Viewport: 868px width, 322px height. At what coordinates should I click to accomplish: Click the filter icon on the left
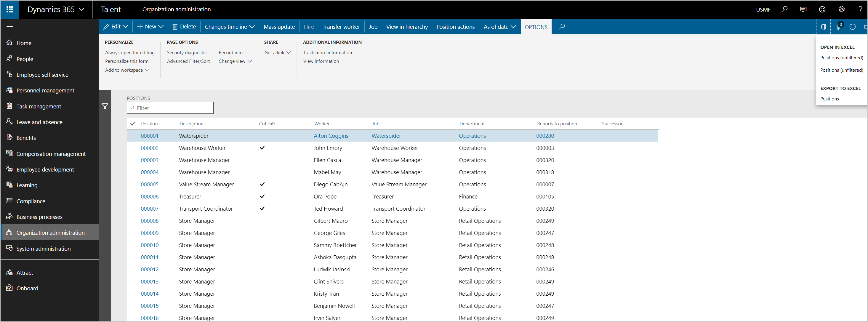105,106
